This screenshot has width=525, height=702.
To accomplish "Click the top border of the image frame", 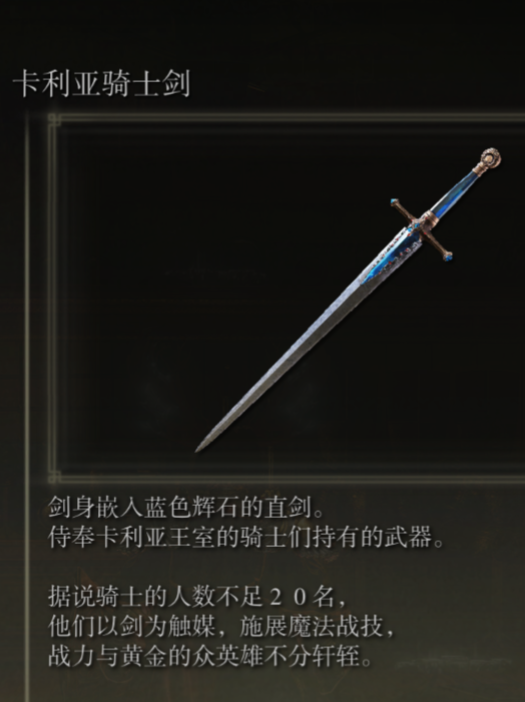I will [293, 119].
